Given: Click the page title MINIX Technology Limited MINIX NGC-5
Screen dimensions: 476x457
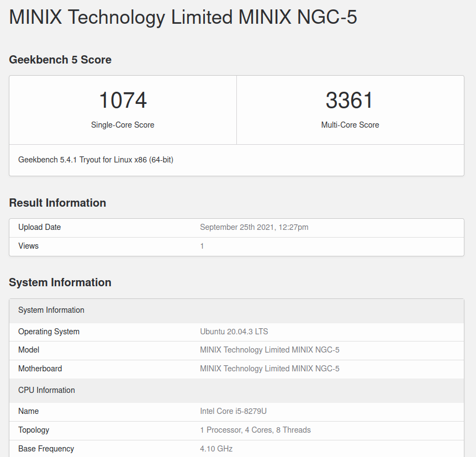Looking at the screenshot, I should [x=183, y=17].
